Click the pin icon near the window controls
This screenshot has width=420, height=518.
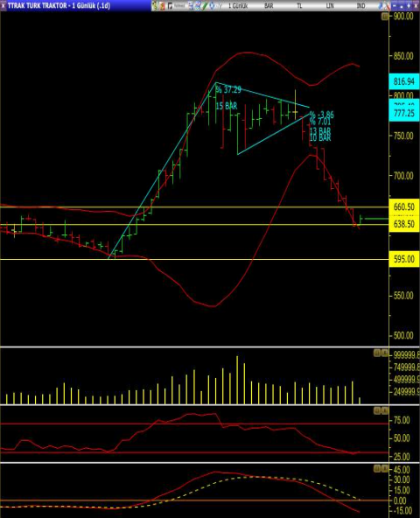(x=381, y=6)
